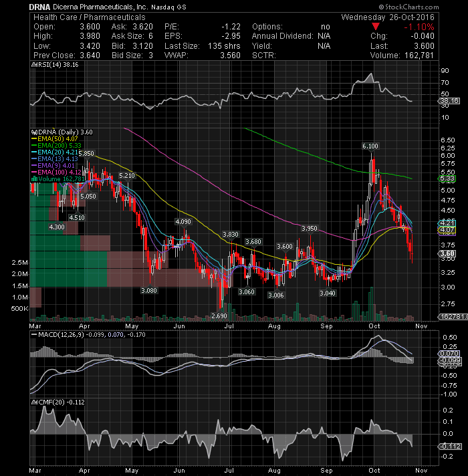Viewport: 468px width, 476px height.
Task: Click the RSI(14) 38.16 legend text
Action: [58, 65]
